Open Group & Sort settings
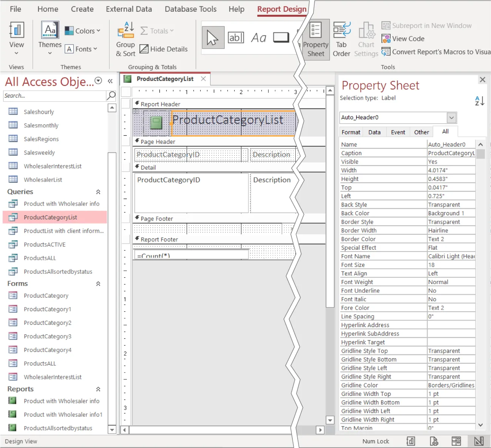The width and height of the screenshot is (491, 448). 125,39
